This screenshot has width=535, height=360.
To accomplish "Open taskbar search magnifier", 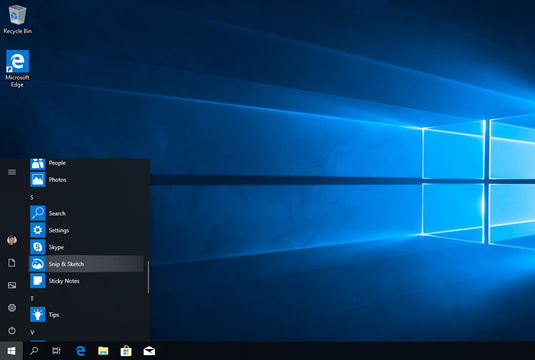I will [x=34, y=351].
